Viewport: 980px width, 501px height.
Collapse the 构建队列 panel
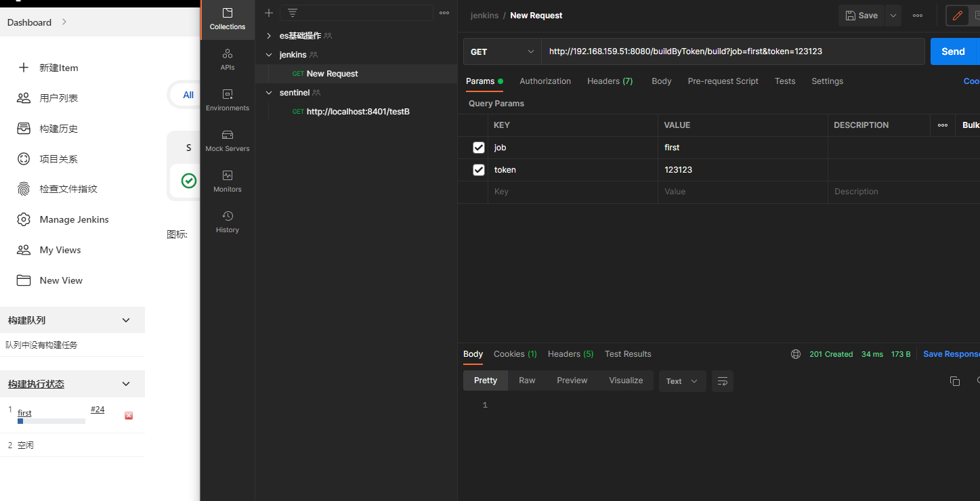(x=126, y=320)
